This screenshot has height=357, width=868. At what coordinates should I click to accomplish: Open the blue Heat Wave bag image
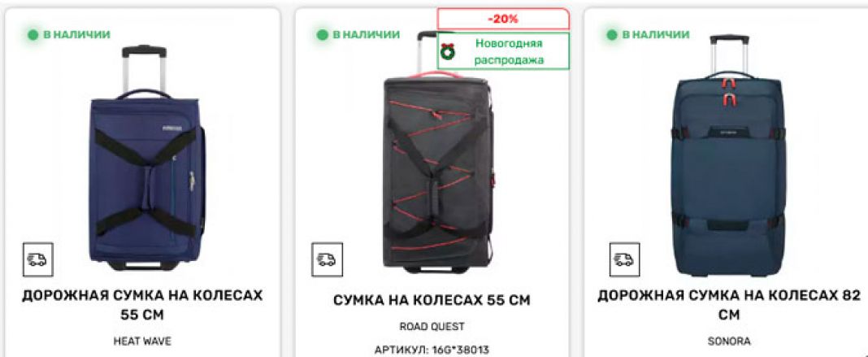point(145,157)
